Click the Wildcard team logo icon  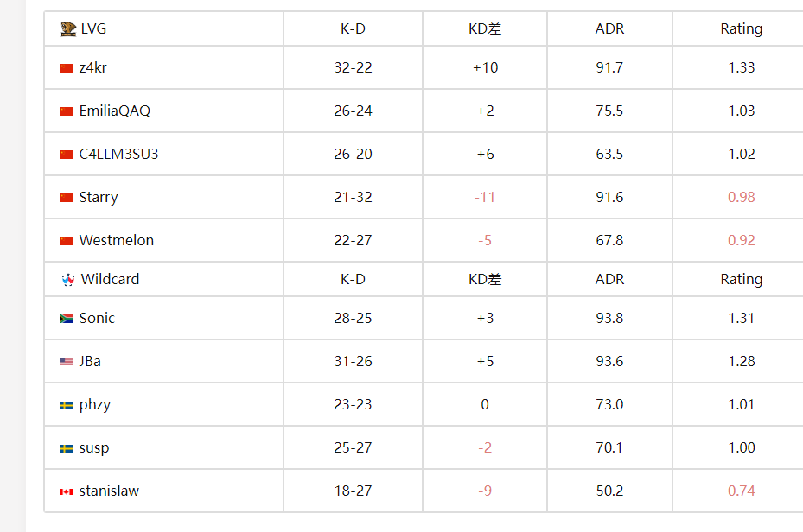coord(67,280)
